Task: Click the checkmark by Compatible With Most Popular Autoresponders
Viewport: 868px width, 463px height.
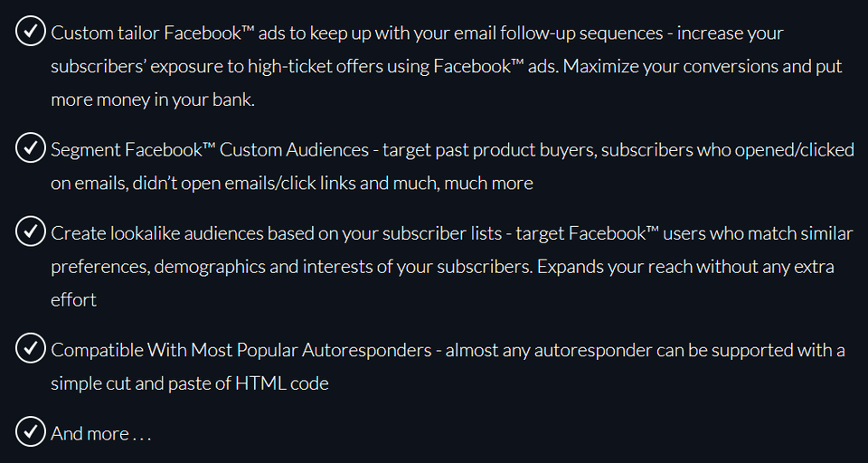Action: pyautogui.click(x=31, y=348)
